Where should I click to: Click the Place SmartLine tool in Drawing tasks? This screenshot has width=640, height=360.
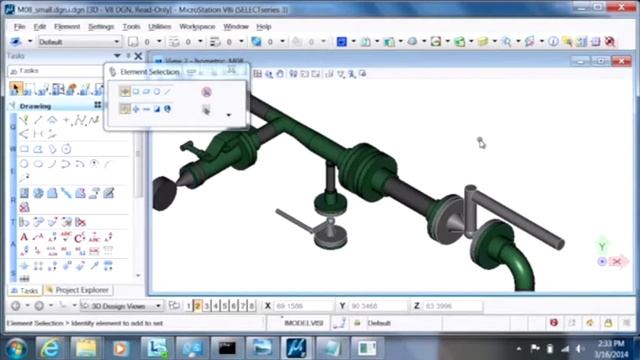(24, 120)
